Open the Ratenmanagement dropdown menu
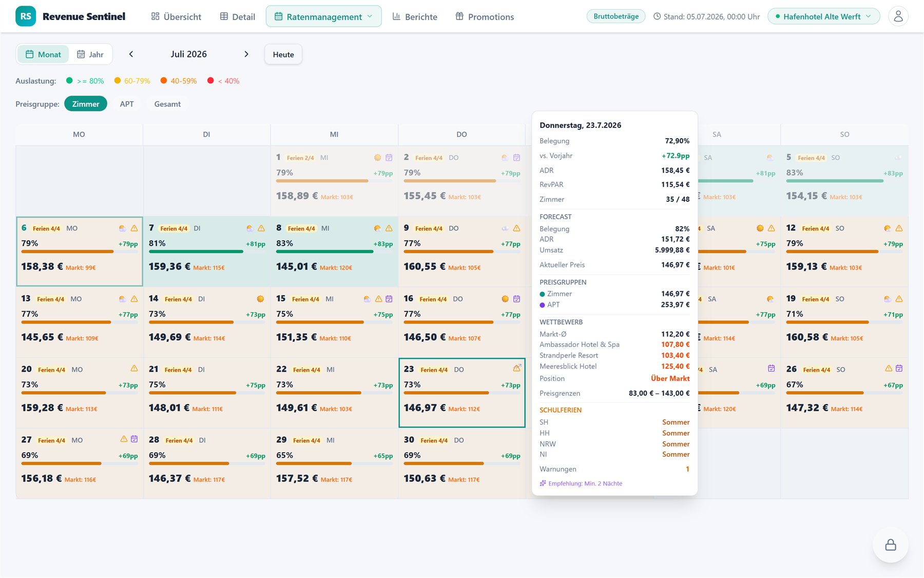Image resolution: width=924 pixels, height=578 pixels. [x=323, y=16]
